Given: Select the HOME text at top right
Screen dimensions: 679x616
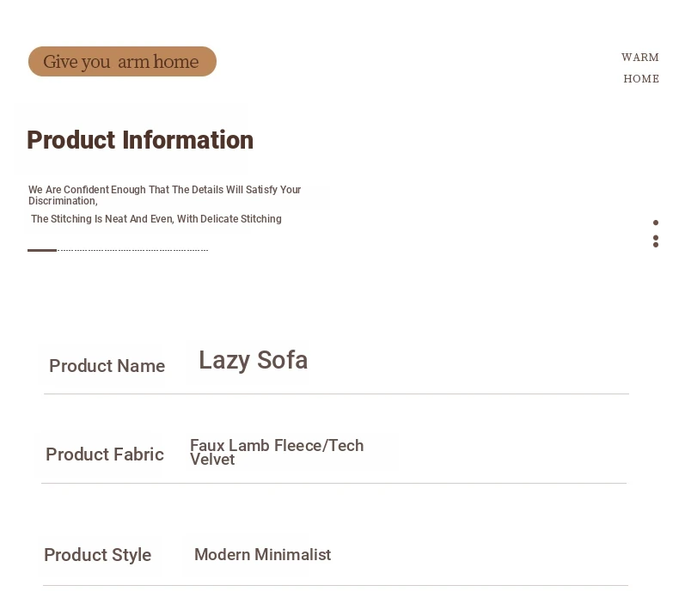Looking at the screenshot, I should coord(641,79).
